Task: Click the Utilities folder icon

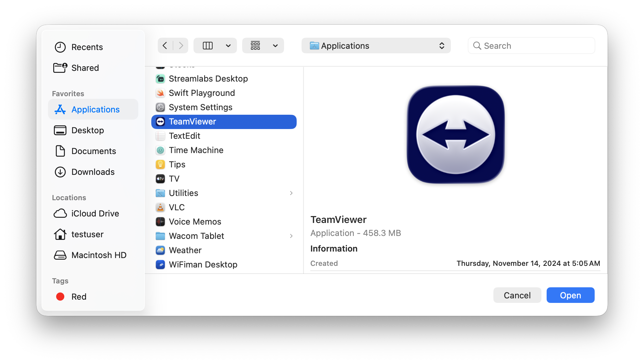Action: [160, 193]
